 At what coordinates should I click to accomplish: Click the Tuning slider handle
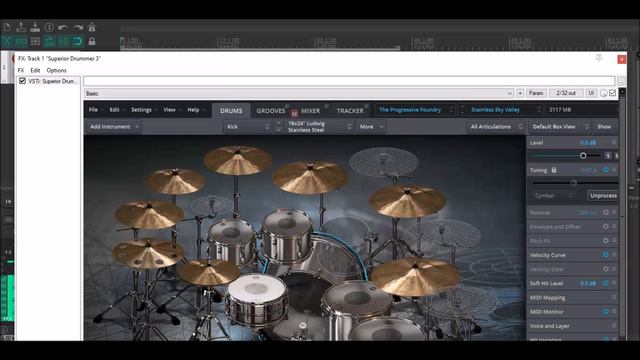point(573,183)
